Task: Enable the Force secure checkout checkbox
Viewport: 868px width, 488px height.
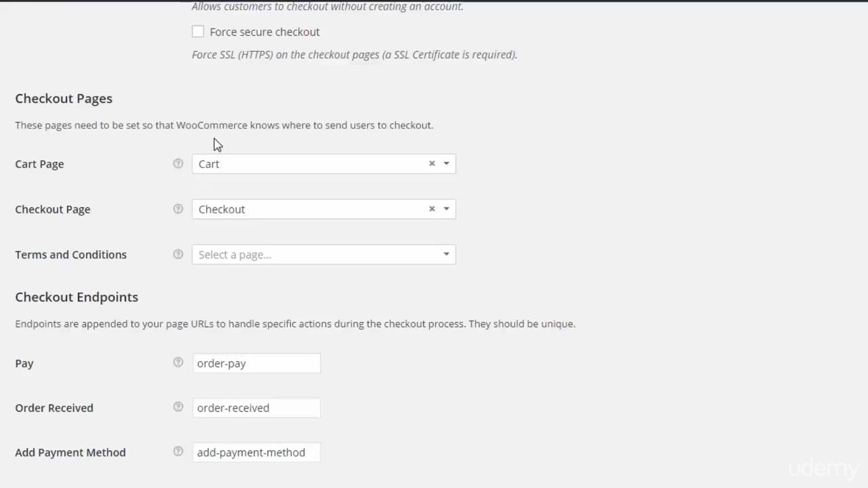Action: pos(198,31)
